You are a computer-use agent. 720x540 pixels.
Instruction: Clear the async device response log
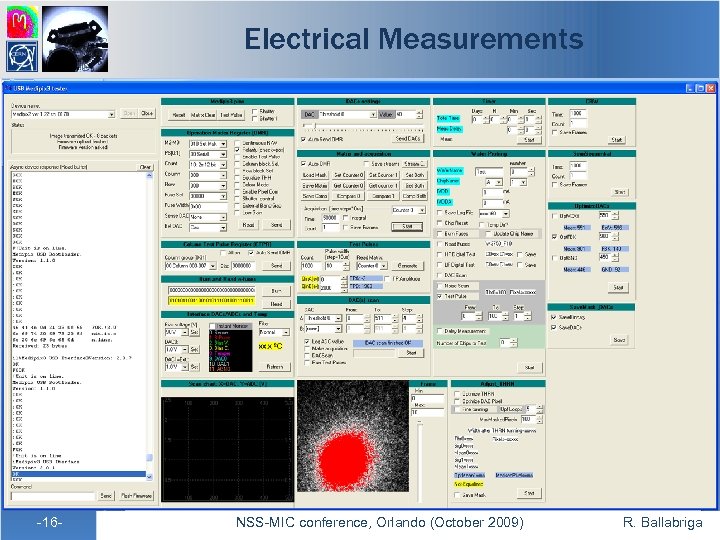(145, 167)
